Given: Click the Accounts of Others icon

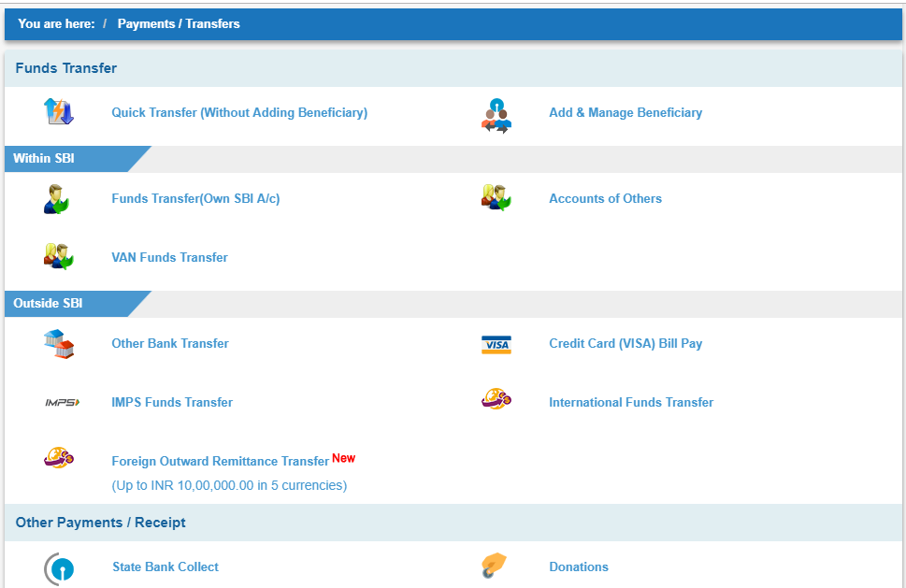Looking at the screenshot, I should click(x=496, y=197).
